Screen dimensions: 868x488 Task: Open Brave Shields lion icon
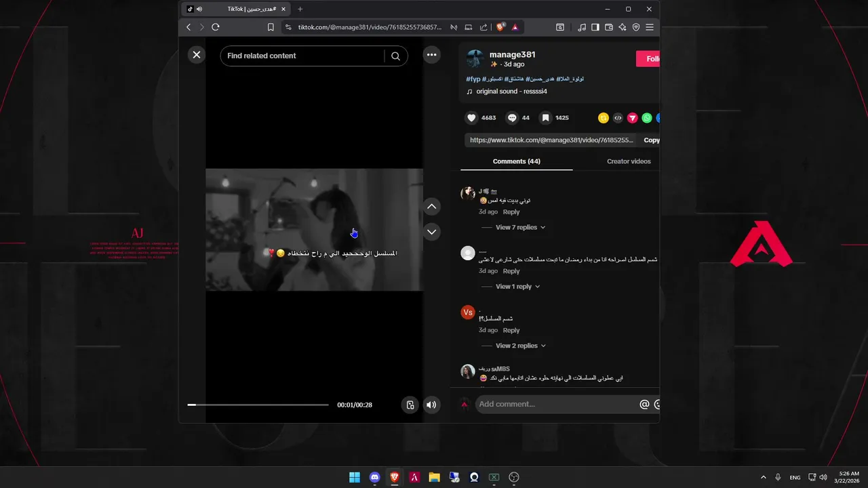click(x=501, y=27)
